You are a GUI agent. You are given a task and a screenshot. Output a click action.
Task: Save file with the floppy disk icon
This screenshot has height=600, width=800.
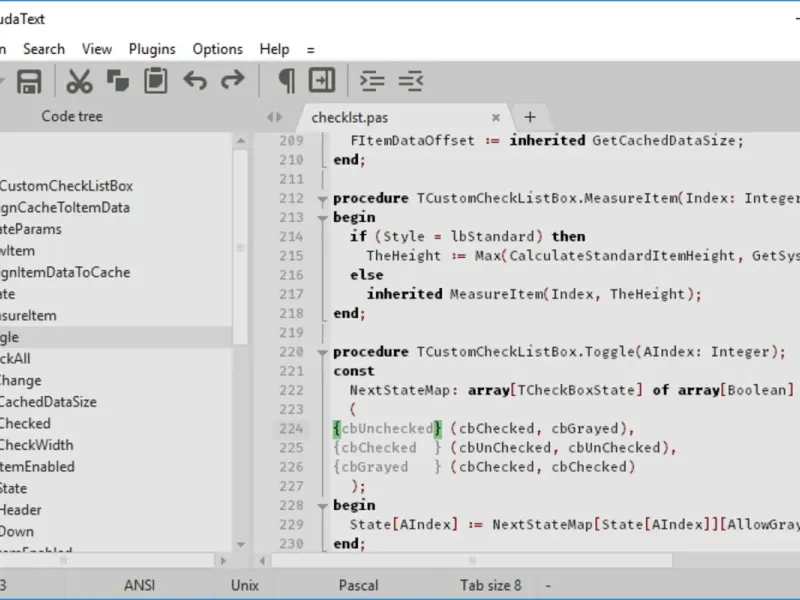(29, 81)
